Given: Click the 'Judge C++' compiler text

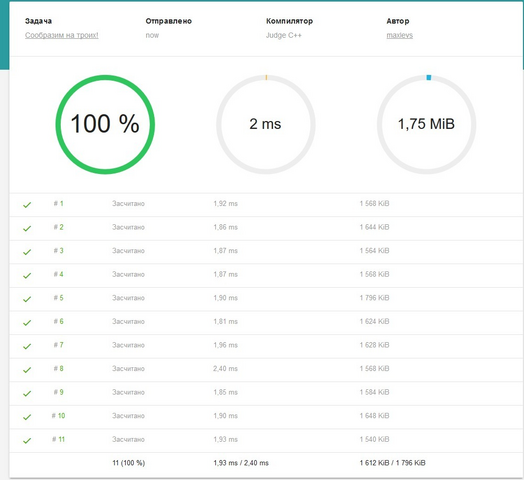Looking at the screenshot, I should click(284, 35).
